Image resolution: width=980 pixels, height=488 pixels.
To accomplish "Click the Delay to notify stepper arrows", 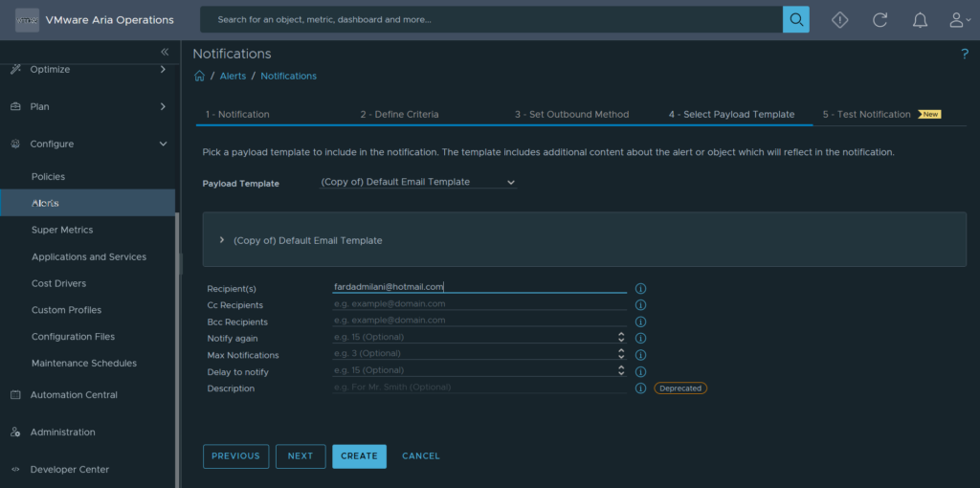I will click(x=621, y=370).
